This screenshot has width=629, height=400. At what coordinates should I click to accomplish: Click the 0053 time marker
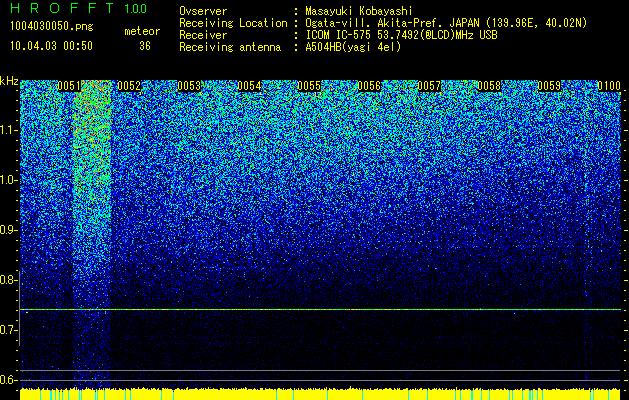[189, 86]
